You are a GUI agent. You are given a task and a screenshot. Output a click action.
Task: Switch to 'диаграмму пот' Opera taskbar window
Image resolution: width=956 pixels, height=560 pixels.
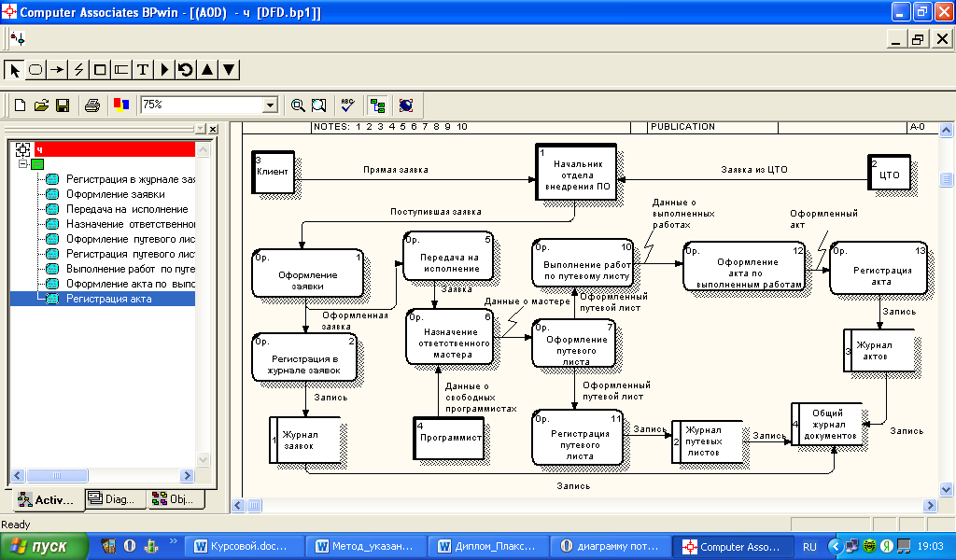pyautogui.click(x=610, y=546)
